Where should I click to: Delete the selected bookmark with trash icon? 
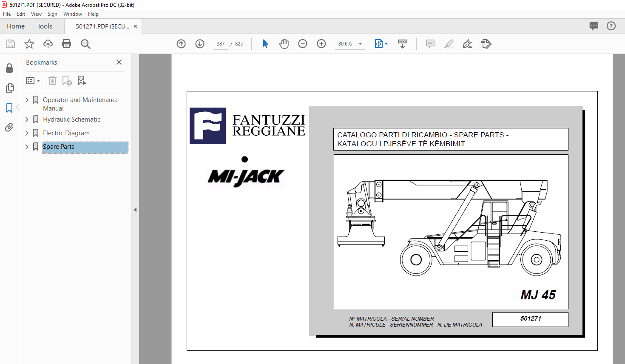pos(52,80)
